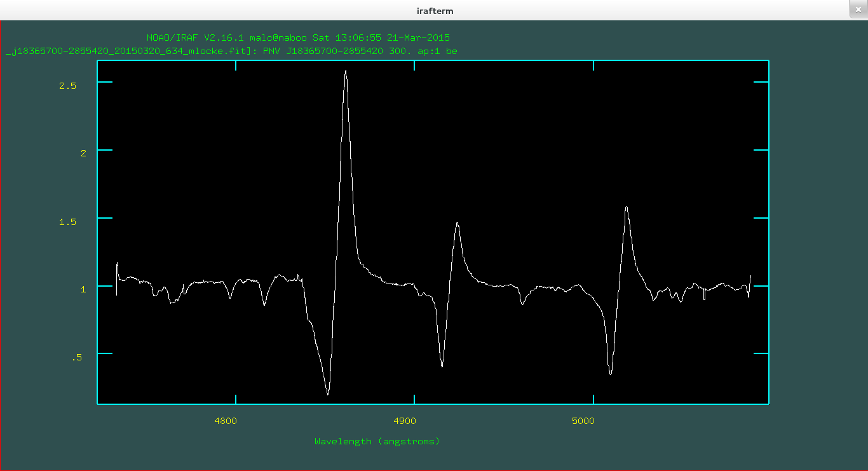Click the 4900 x-axis wavelength label
This screenshot has height=471, width=868.
405,421
